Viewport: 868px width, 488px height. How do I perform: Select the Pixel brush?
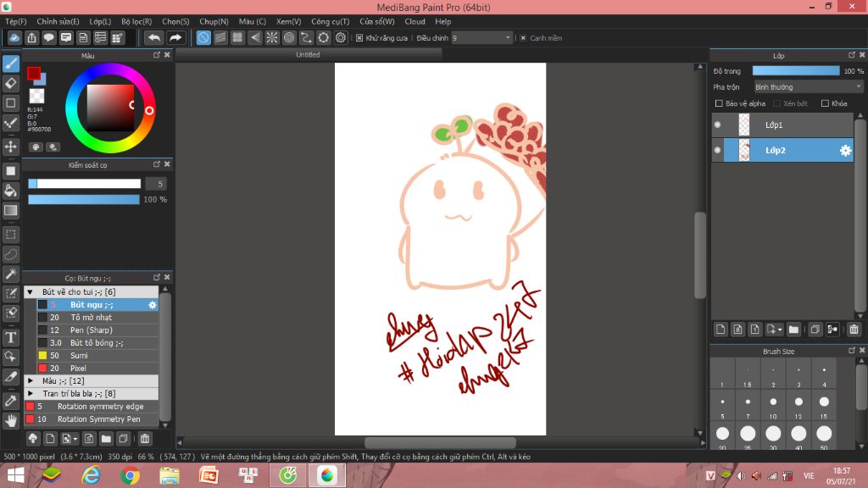pos(97,369)
